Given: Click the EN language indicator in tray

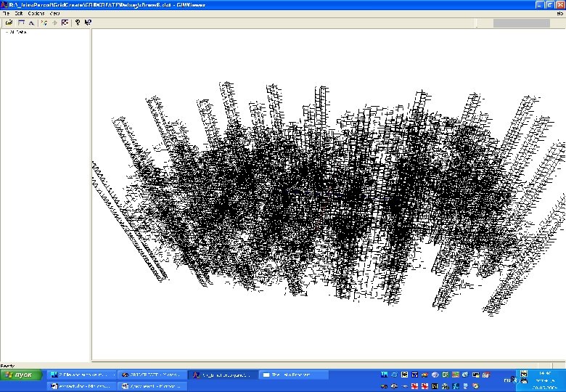Looking at the screenshot, I should coord(507,380).
